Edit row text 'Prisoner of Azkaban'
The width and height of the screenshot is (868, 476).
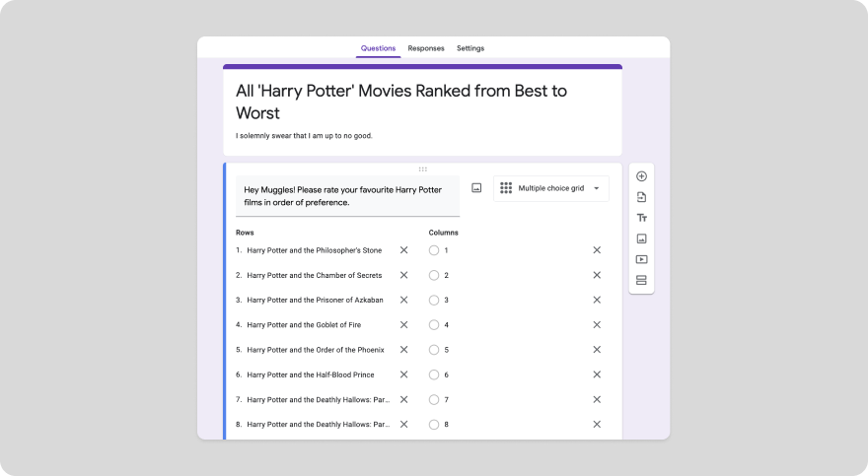coord(315,301)
